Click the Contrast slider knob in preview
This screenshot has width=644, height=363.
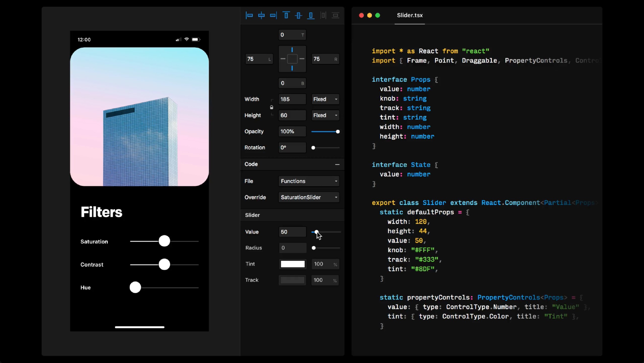(164, 264)
